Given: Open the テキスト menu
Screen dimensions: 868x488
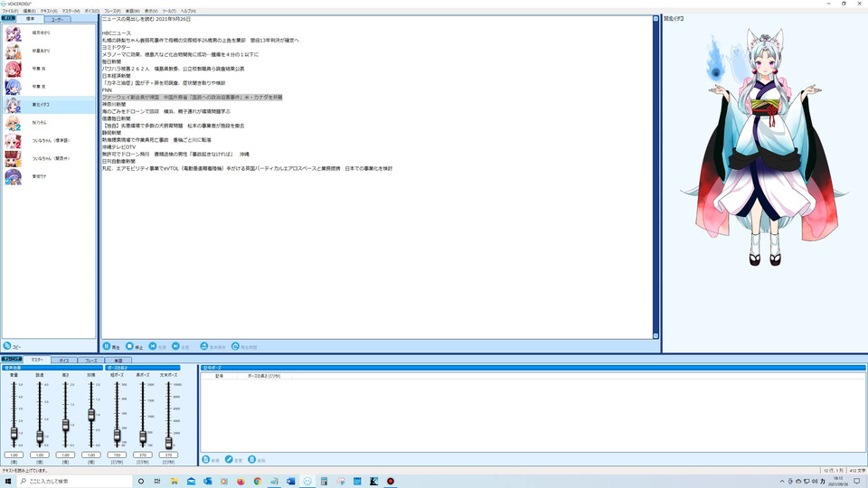Looking at the screenshot, I should point(49,11).
